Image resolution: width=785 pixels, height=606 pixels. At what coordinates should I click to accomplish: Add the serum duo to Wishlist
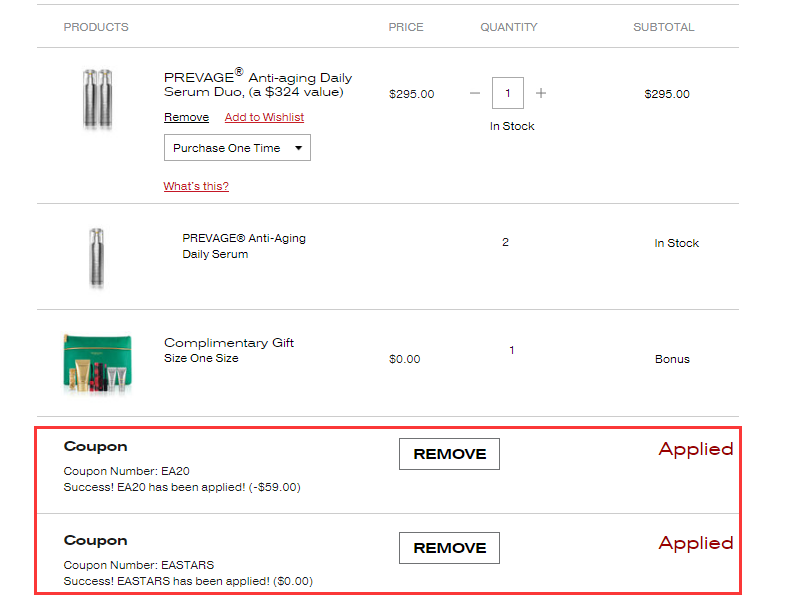264,117
